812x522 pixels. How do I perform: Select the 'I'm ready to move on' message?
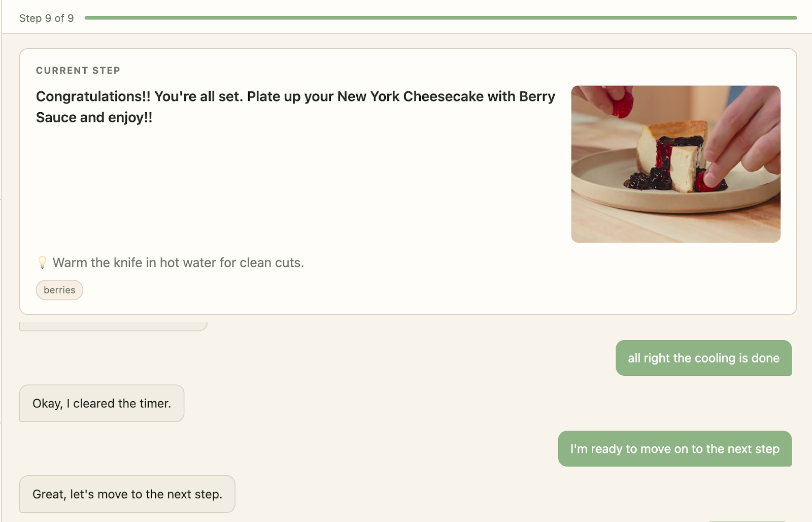(x=674, y=449)
